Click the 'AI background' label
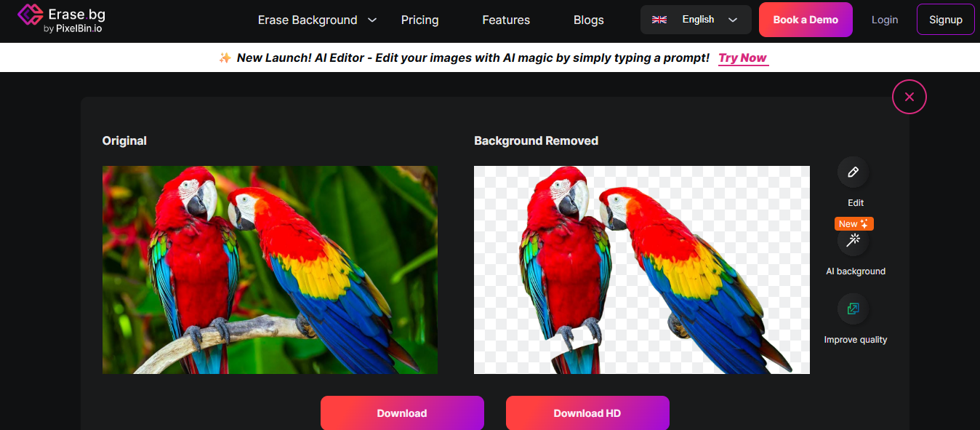This screenshot has height=430, width=980. coord(856,271)
